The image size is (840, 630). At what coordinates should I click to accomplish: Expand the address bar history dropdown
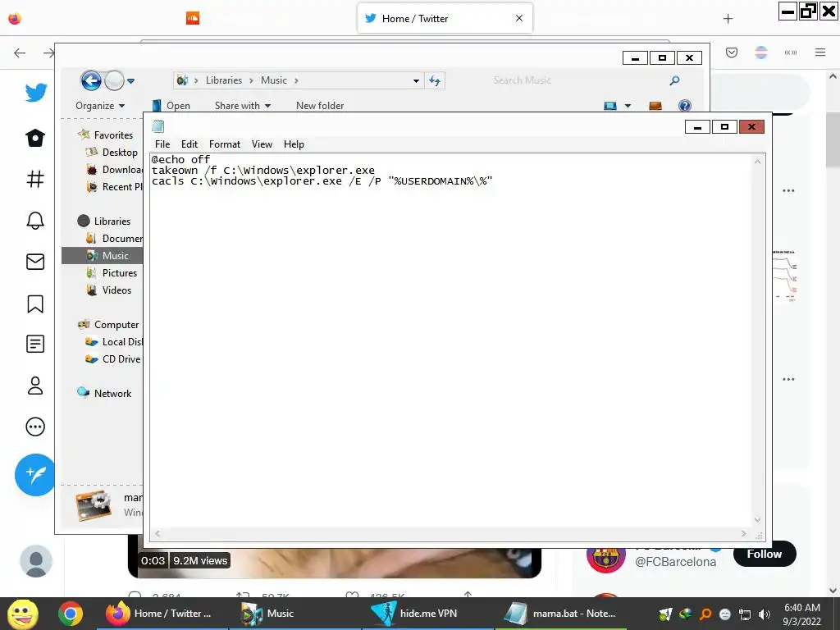[x=416, y=81]
